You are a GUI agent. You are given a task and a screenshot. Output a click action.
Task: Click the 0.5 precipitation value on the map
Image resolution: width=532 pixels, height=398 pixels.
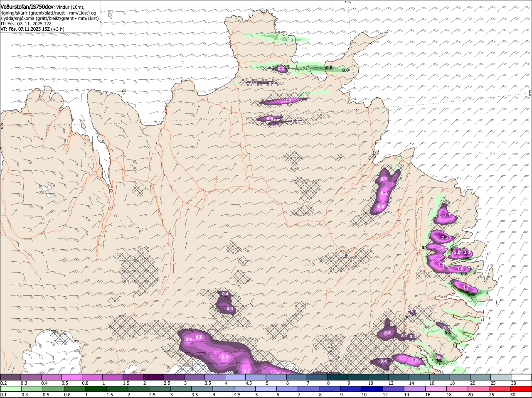[387, 333]
